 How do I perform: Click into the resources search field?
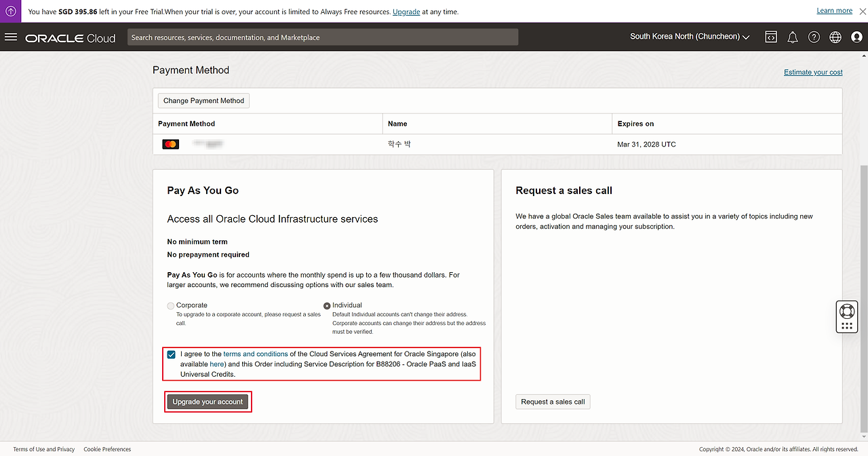click(x=323, y=37)
